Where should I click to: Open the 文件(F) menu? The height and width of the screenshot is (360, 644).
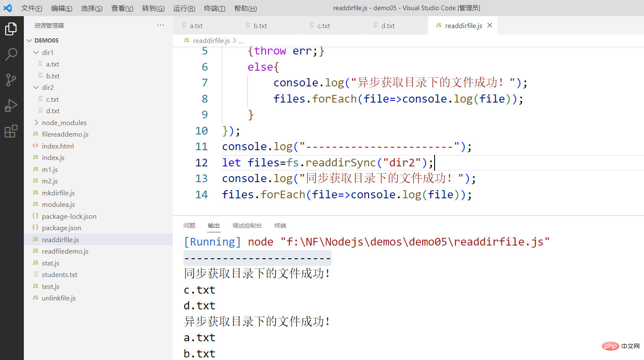click(32, 8)
